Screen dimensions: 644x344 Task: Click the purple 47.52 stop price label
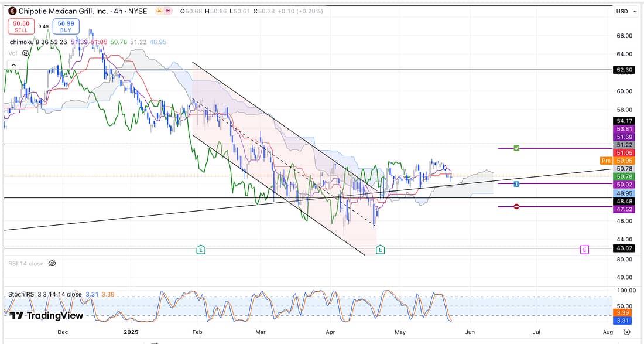click(624, 209)
